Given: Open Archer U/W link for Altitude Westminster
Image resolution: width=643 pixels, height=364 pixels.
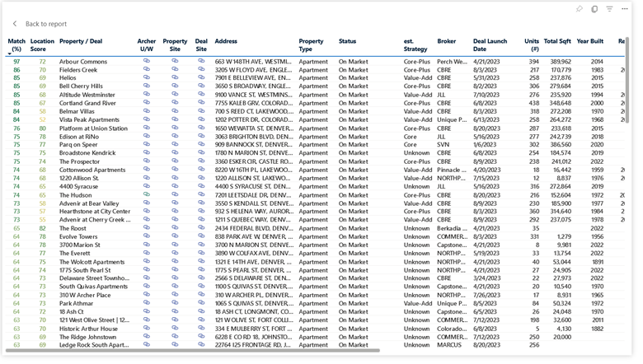Looking at the screenshot, I should click(x=147, y=94).
